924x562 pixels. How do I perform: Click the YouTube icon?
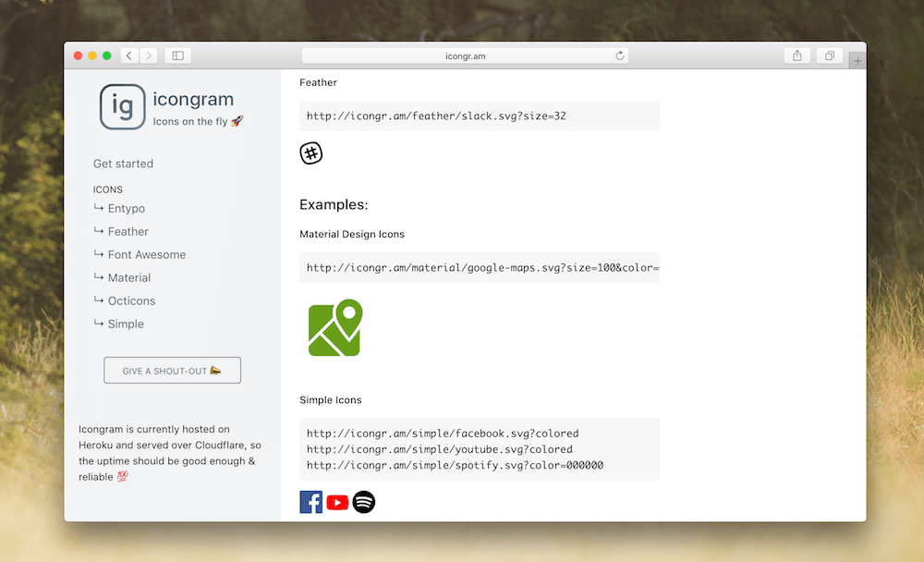[337, 502]
